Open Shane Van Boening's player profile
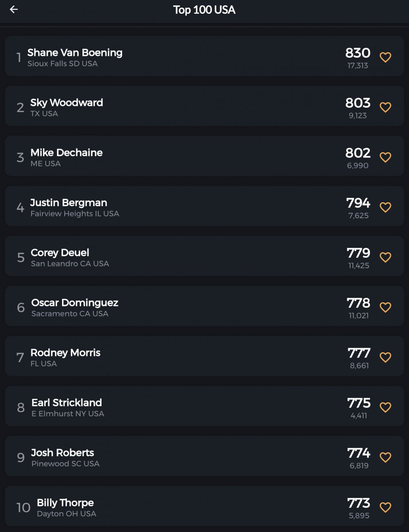This screenshot has height=532, width=409. pyautogui.click(x=75, y=53)
